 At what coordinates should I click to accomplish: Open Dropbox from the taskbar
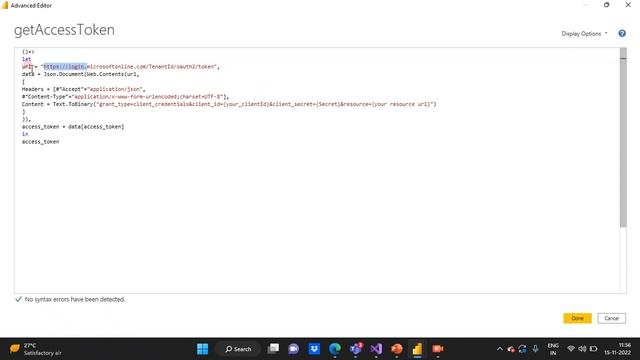point(314,349)
